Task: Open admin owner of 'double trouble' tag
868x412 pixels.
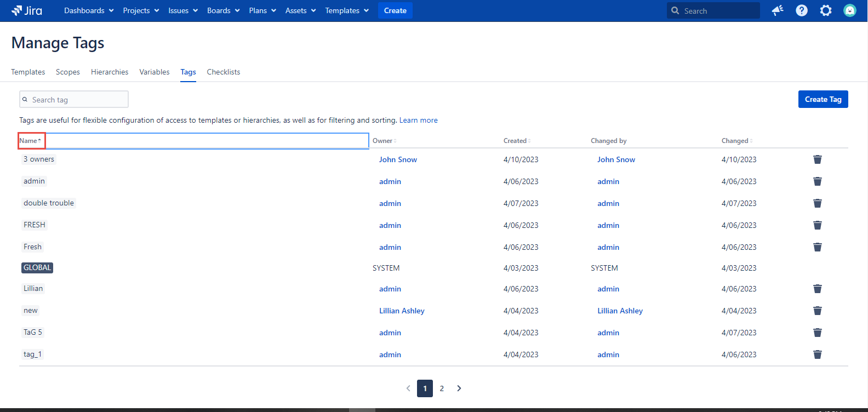Action: click(390, 203)
